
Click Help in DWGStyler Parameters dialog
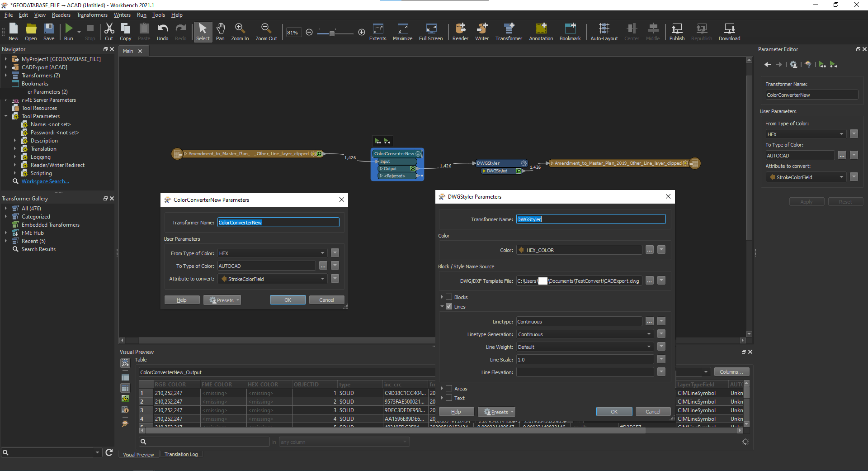tap(456, 412)
